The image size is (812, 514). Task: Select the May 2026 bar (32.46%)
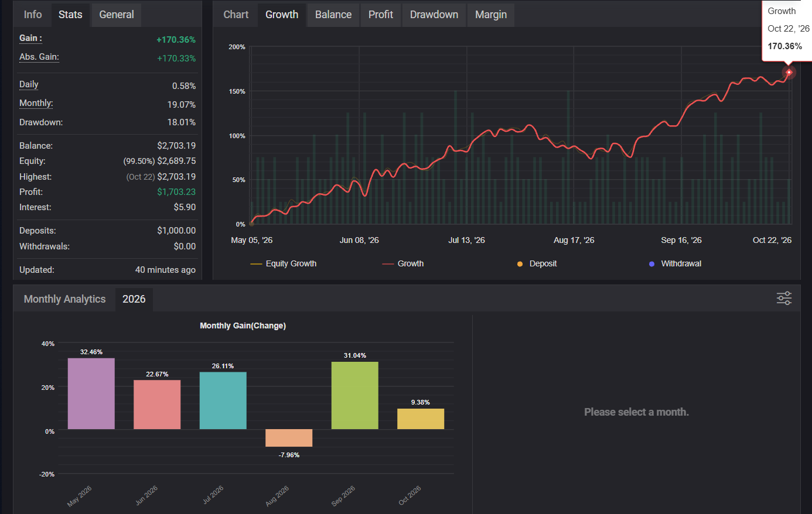click(91, 393)
